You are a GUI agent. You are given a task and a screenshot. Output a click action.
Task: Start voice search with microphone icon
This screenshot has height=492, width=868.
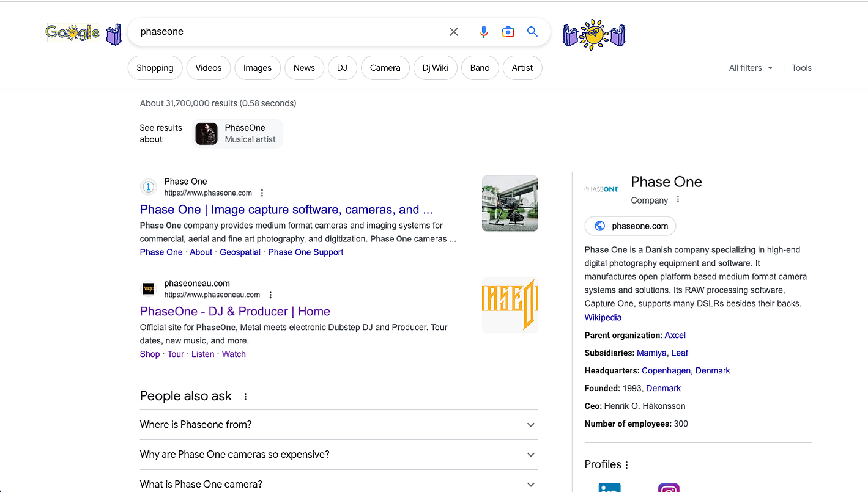pos(484,32)
